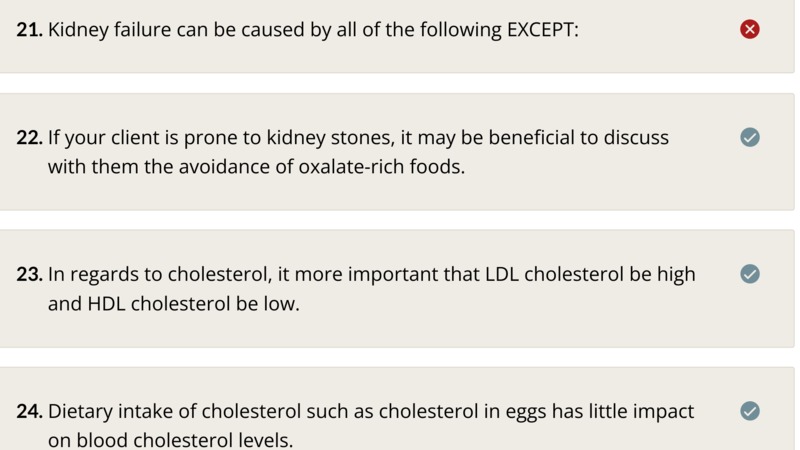Click the checkmark icon beside question 22

(x=749, y=137)
